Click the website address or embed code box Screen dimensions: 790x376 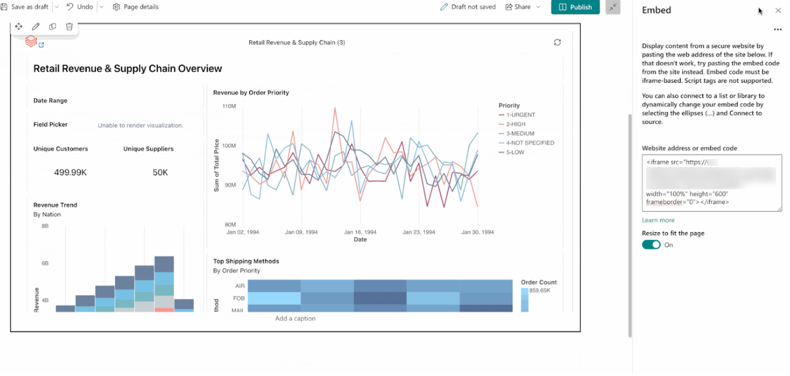(x=712, y=183)
